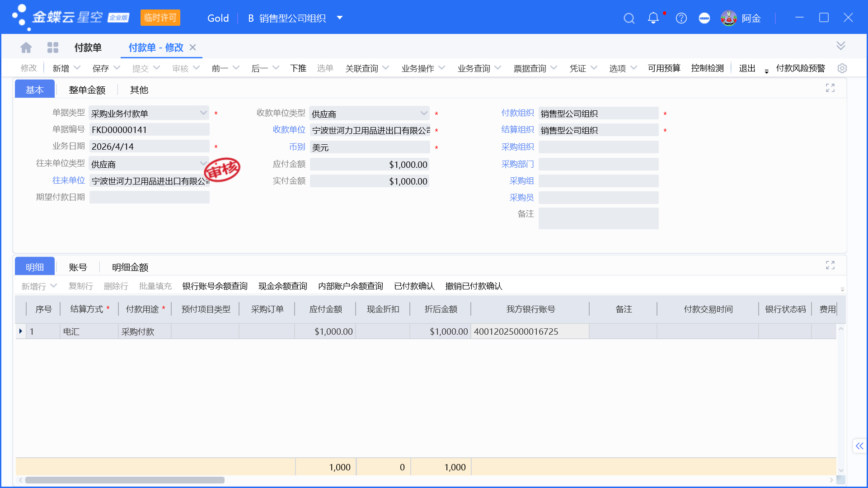868x488 pixels.
Task: Click the search magnifier icon
Action: pyautogui.click(x=629, y=18)
